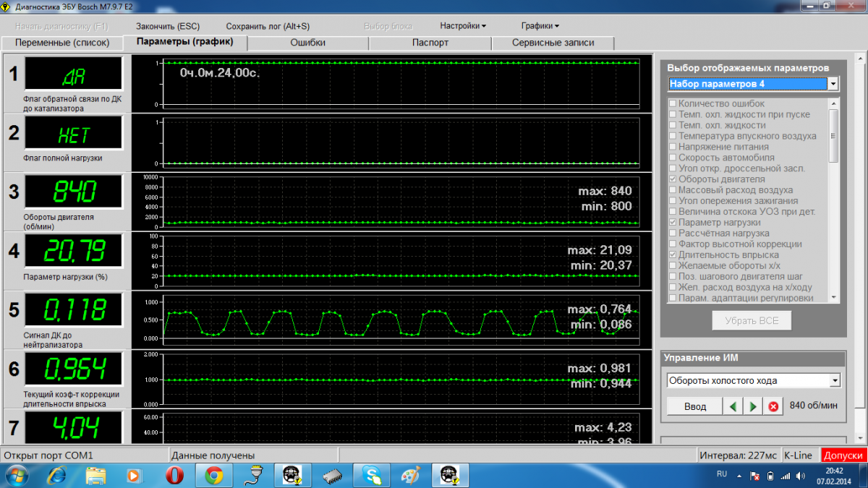Click the green left arrow to decrease idle RPM
The height and width of the screenshot is (488, 868).
733,406
